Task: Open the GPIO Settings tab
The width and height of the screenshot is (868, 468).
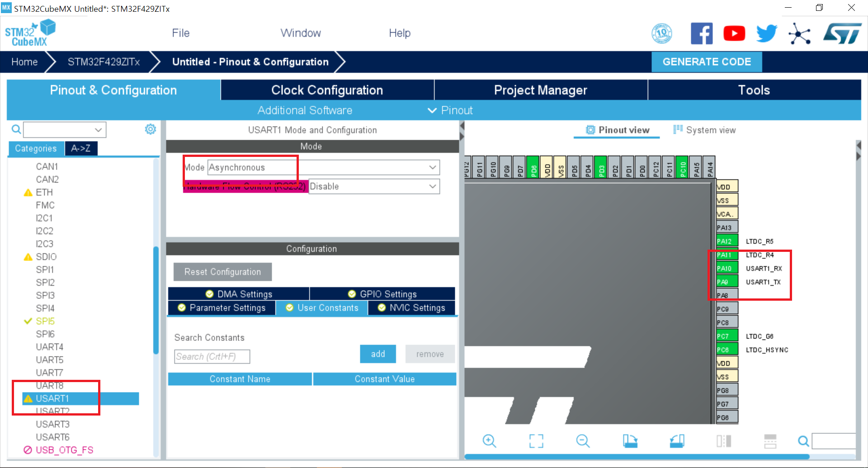Action: pos(382,294)
